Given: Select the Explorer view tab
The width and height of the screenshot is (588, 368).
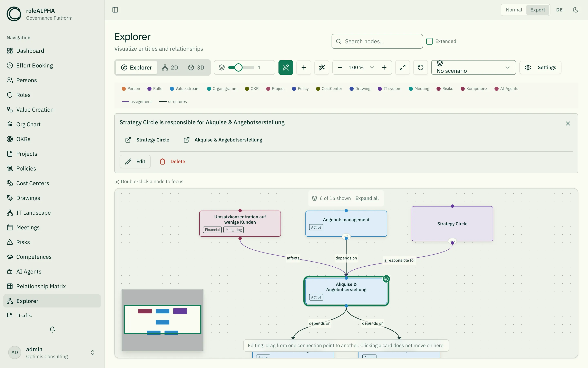Looking at the screenshot, I should click(x=136, y=67).
